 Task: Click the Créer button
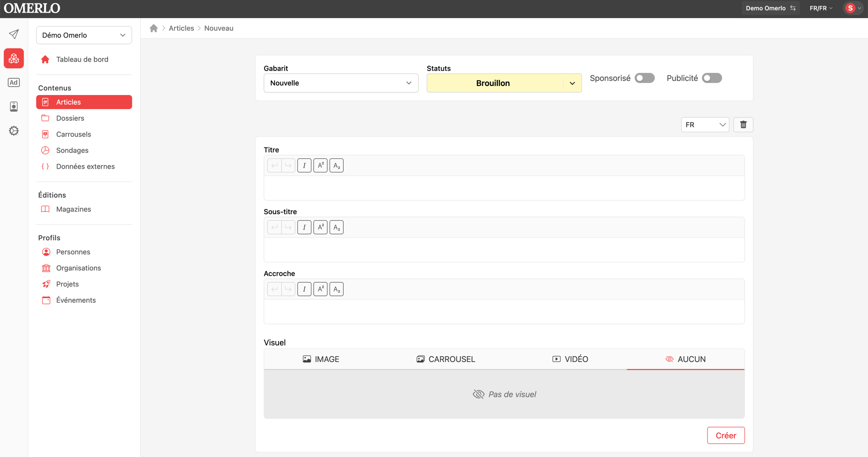[726, 435]
